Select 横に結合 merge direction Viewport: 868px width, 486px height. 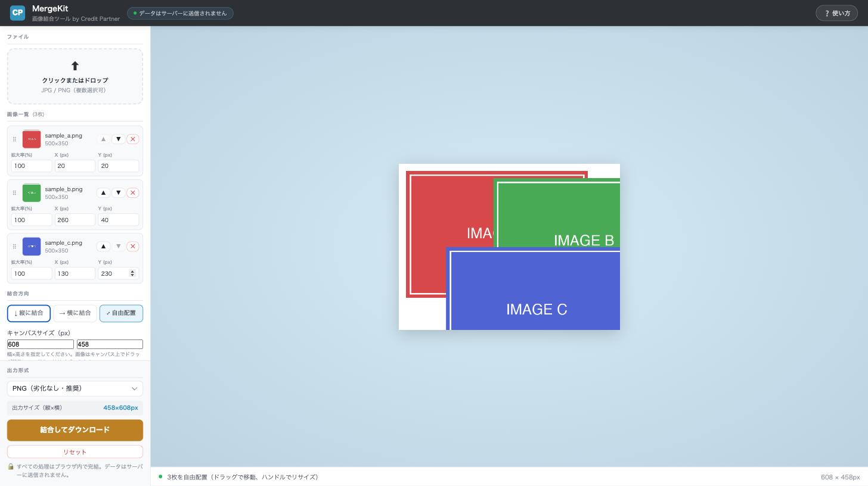[75, 313]
